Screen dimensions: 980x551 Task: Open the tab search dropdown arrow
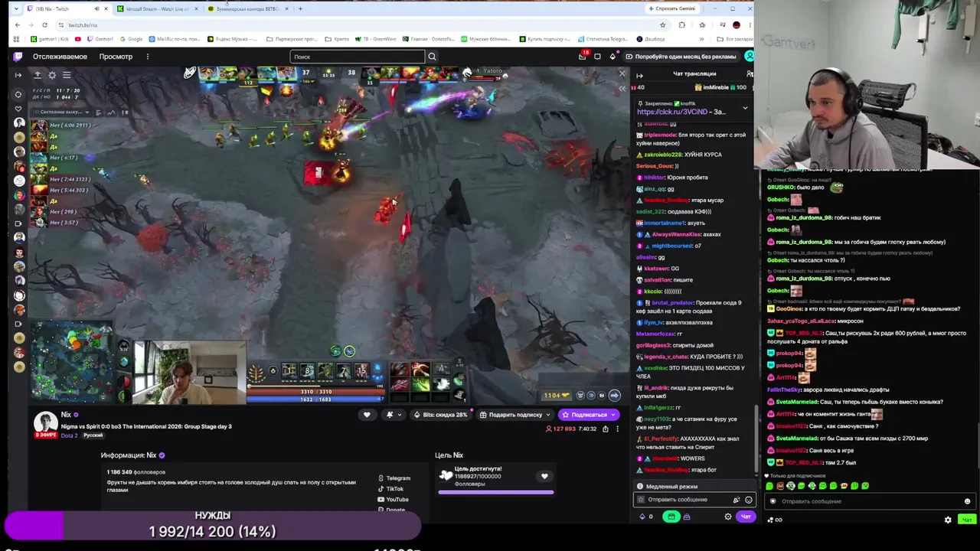click(x=16, y=9)
